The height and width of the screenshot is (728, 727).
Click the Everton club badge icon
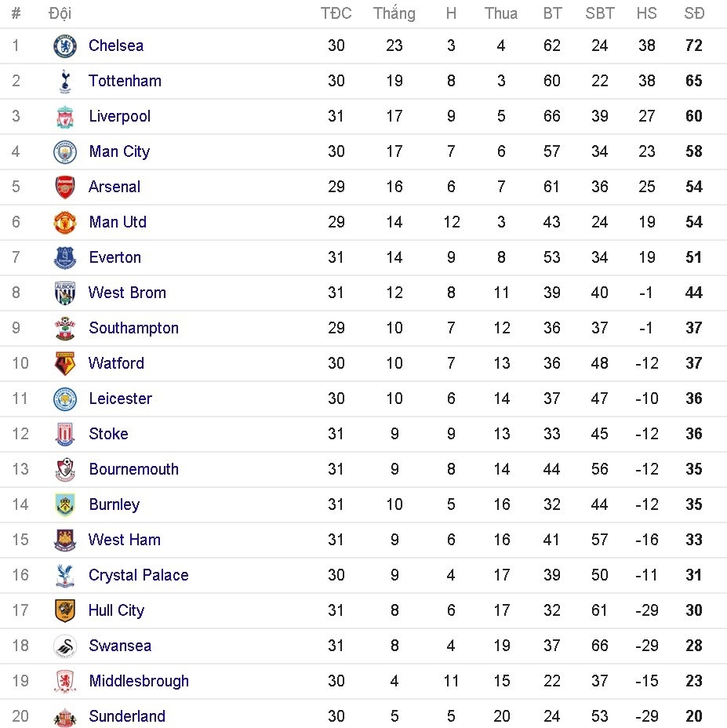click(x=65, y=258)
